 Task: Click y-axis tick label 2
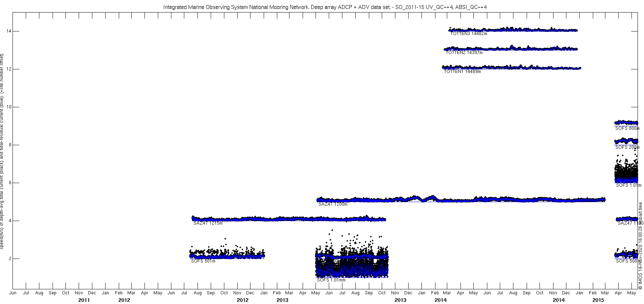9,259
